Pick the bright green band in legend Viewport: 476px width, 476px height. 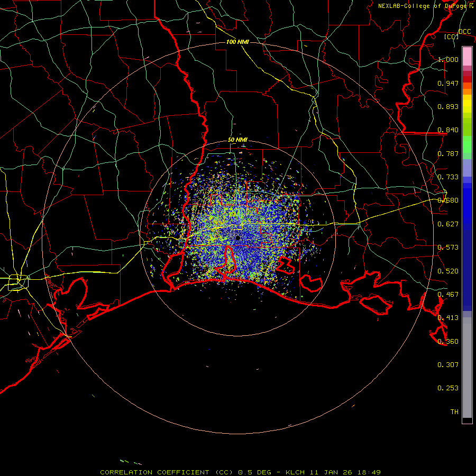tap(467, 144)
